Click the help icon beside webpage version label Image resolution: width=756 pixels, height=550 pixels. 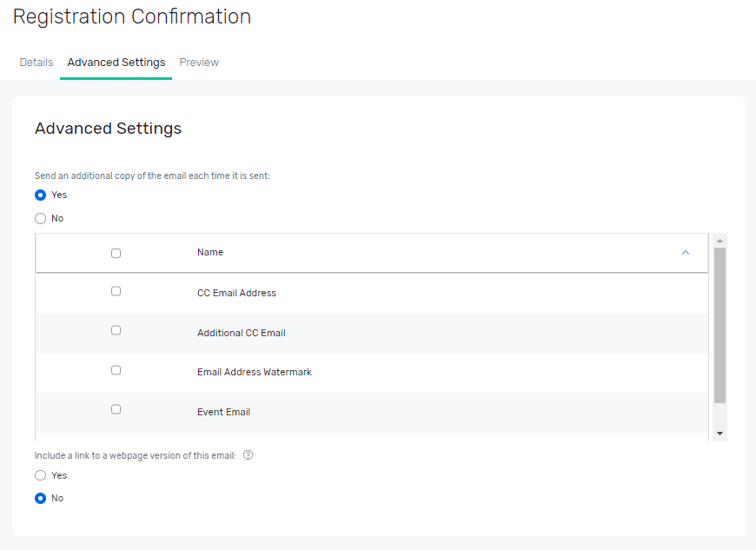pos(248,455)
